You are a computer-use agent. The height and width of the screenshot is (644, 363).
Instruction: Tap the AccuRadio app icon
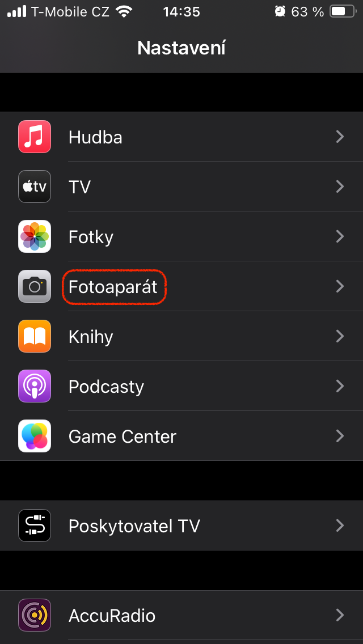click(x=35, y=615)
